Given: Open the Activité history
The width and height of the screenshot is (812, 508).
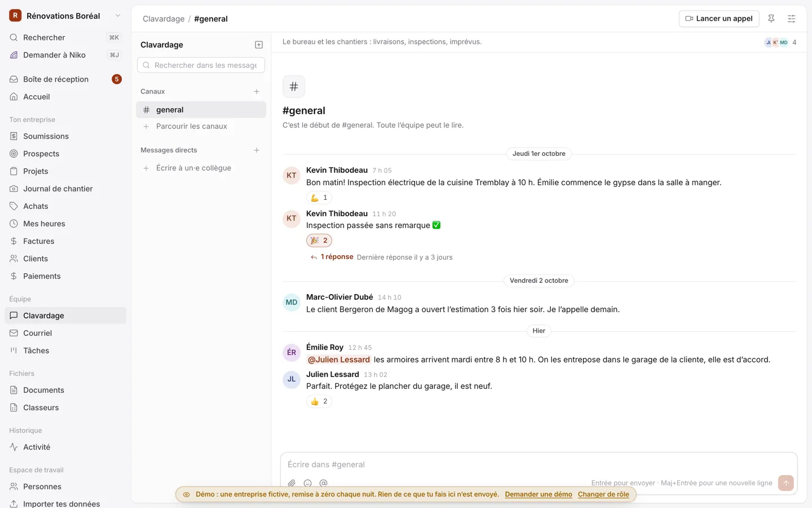Looking at the screenshot, I should click(x=65, y=447).
